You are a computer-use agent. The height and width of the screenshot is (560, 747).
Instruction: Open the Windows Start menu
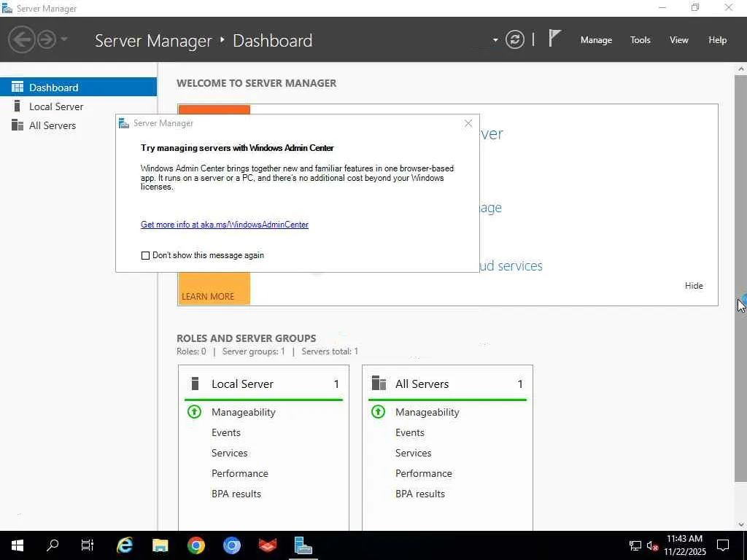pyautogui.click(x=18, y=545)
